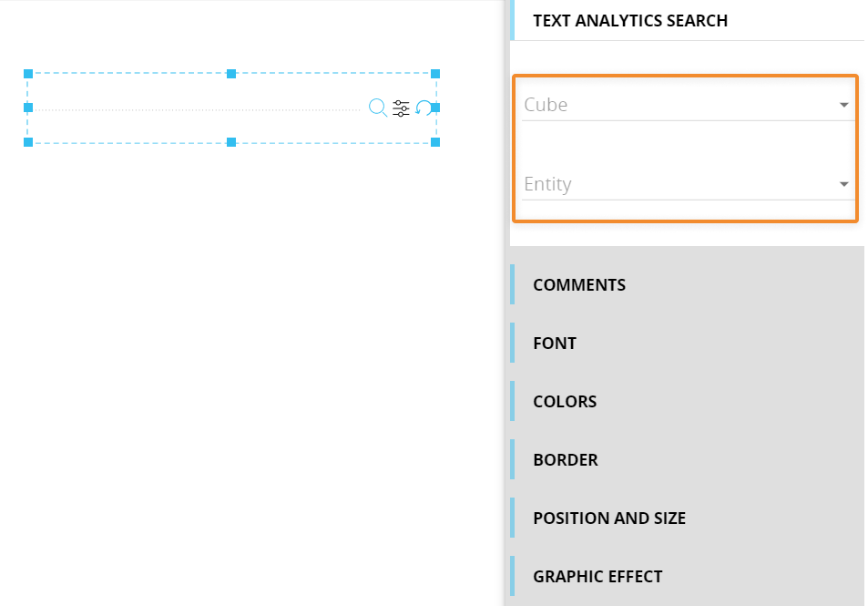The image size is (868, 606).
Task: Open the filter sliders icon in search widget
Action: pyautogui.click(x=401, y=108)
